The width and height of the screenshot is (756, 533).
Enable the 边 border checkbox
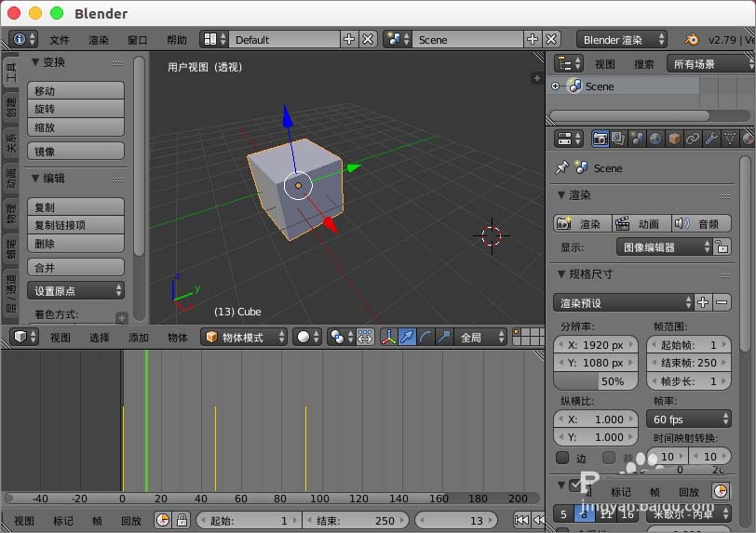click(562, 458)
